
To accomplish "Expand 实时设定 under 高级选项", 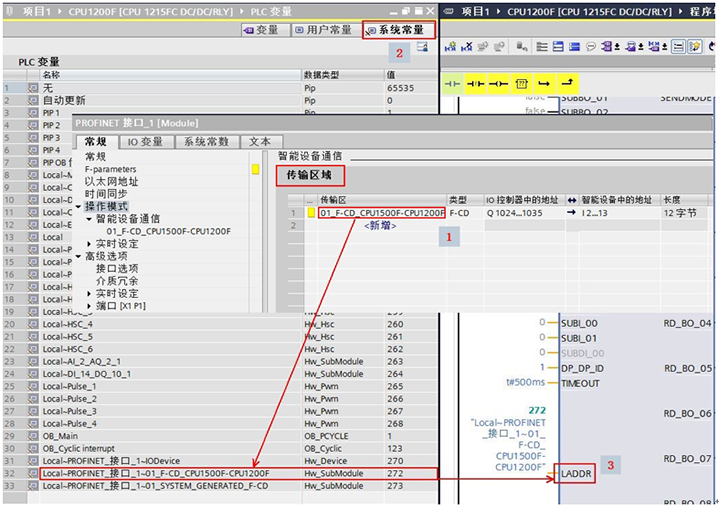I will click(89, 293).
